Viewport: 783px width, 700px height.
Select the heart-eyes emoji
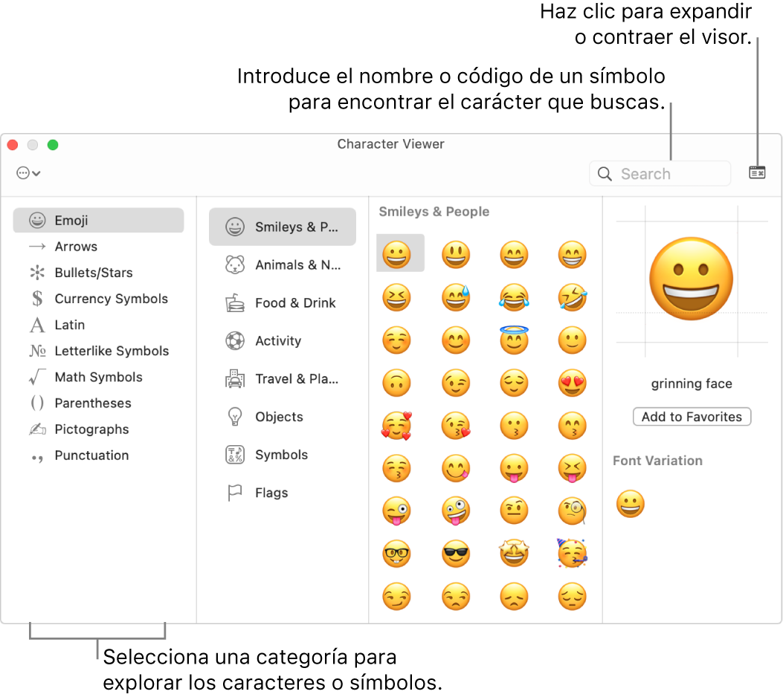[x=573, y=383]
